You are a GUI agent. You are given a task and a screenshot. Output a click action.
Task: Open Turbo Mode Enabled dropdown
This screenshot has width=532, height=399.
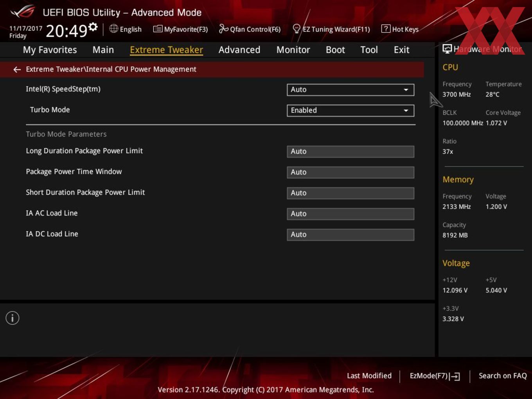350,110
